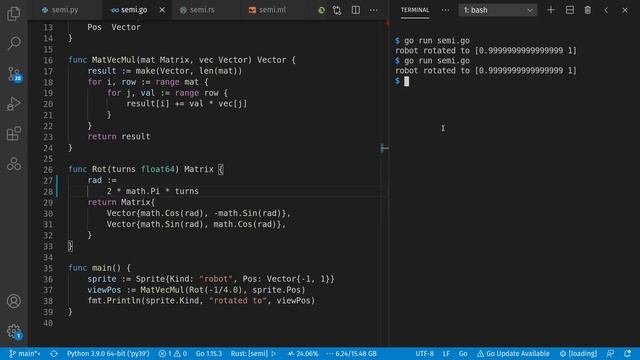Click the 'return result' code line
The height and width of the screenshot is (360, 640).
click(119, 136)
